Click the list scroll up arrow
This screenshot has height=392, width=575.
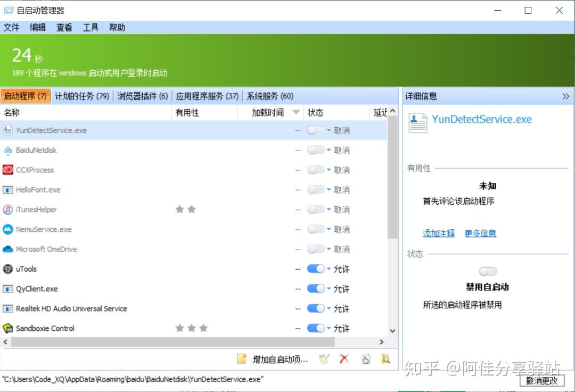point(392,110)
